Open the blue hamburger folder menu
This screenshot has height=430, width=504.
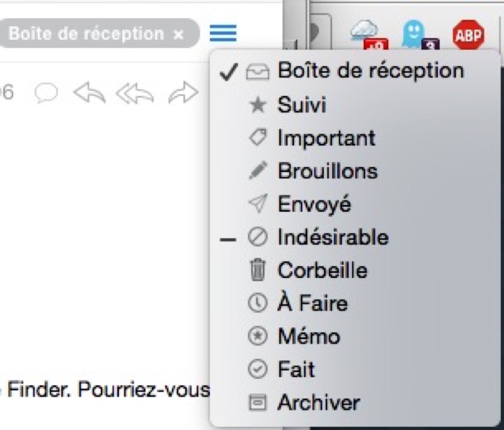pos(223,32)
